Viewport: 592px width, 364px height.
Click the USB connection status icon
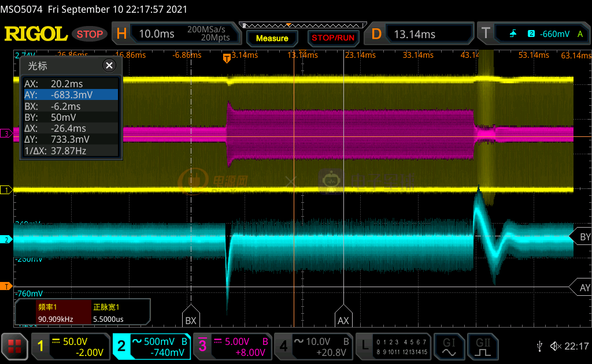pyautogui.click(x=539, y=346)
